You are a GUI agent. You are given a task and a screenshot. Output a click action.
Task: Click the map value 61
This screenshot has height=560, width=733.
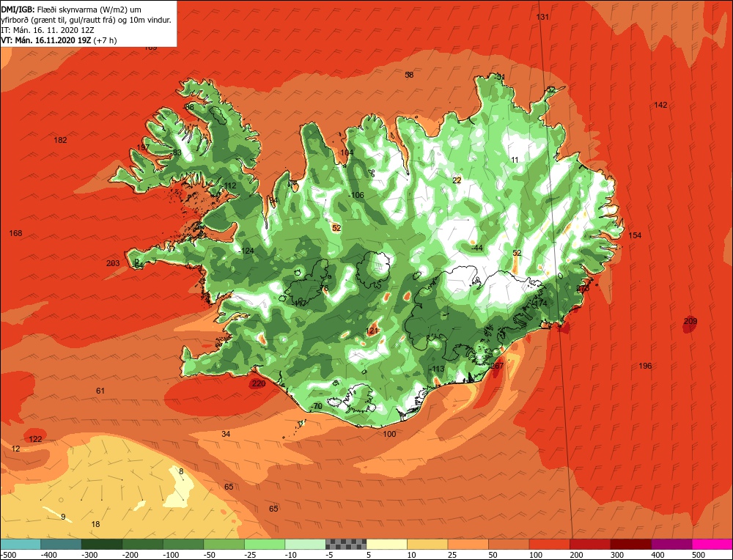[100, 391]
